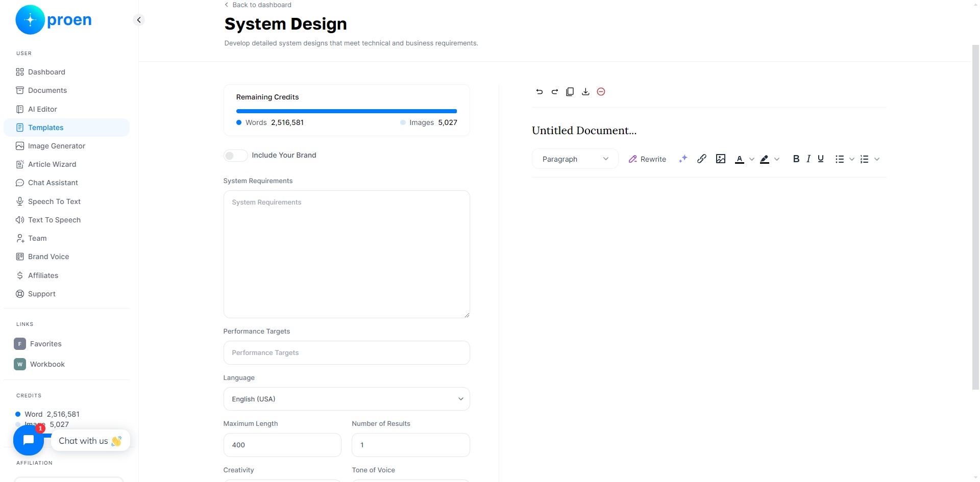This screenshot has height=482, width=980.
Task: Open the live chat bubble
Action: 29,440
